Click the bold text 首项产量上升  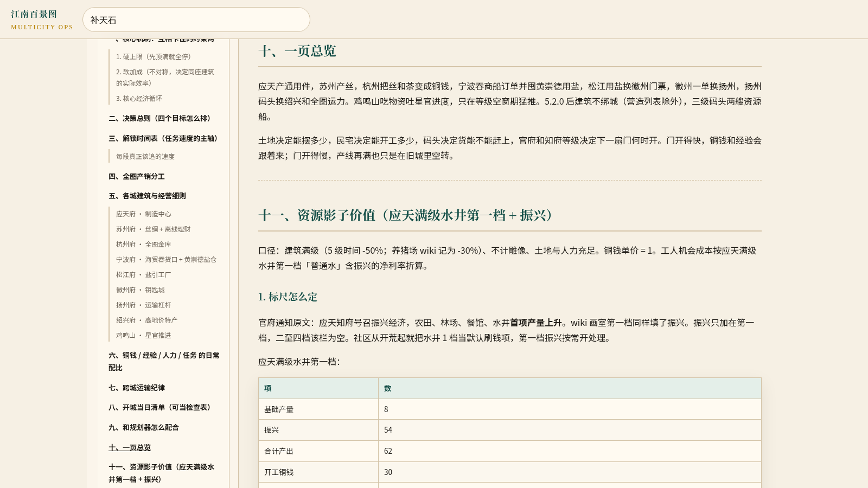click(x=536, y=323)
